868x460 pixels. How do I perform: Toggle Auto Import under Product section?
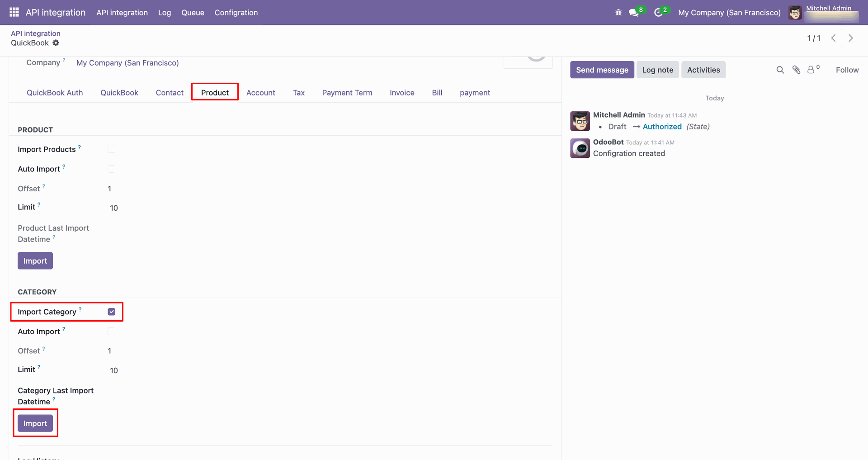[112, 169]
